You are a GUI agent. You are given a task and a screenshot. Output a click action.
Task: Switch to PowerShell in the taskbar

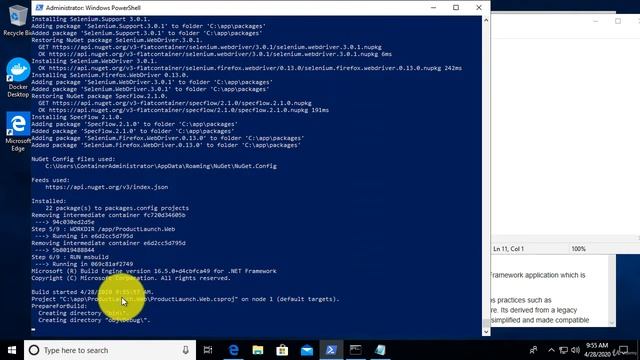331,350
